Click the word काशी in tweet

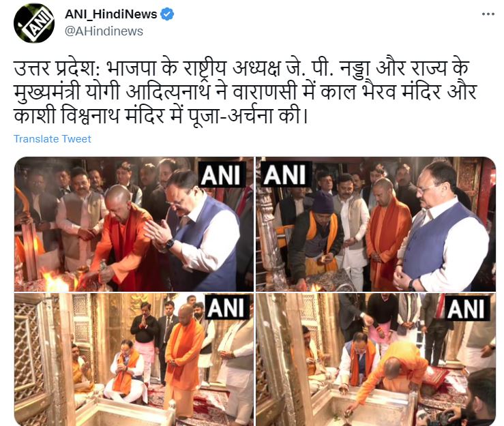coord(34,115)
